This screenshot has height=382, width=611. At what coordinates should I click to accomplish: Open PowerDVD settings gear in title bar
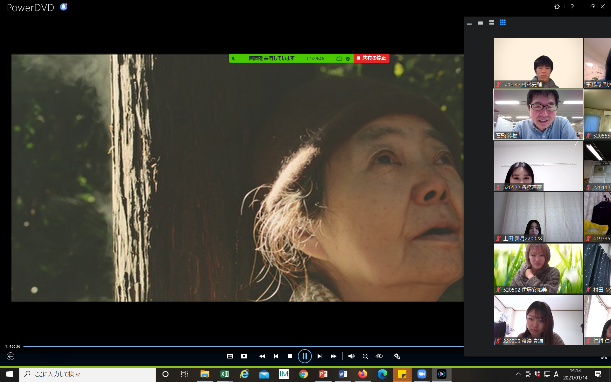pyautogui.click(x=557, y=7)
